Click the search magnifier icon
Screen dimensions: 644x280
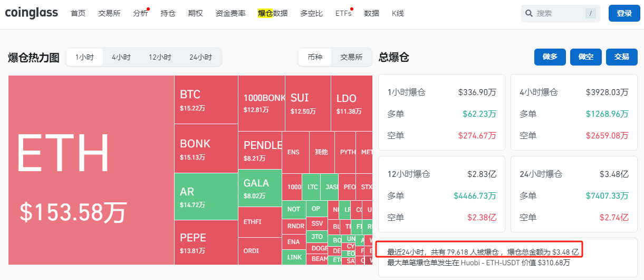click(x=529, y=13)
